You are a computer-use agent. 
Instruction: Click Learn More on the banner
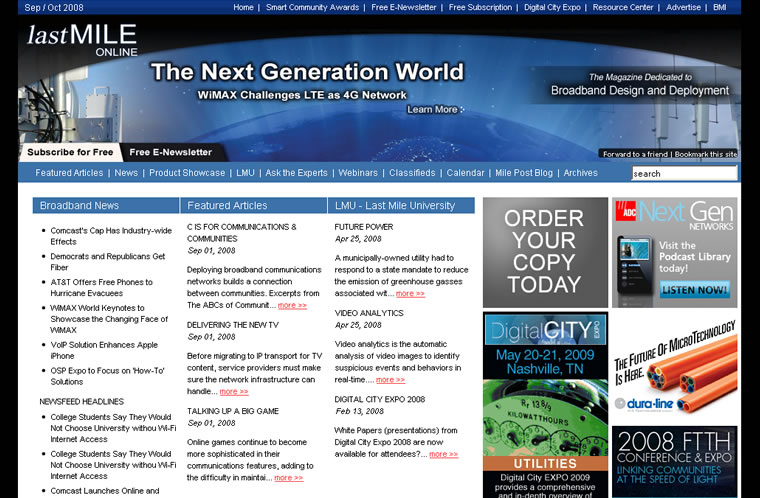(435, 110)
